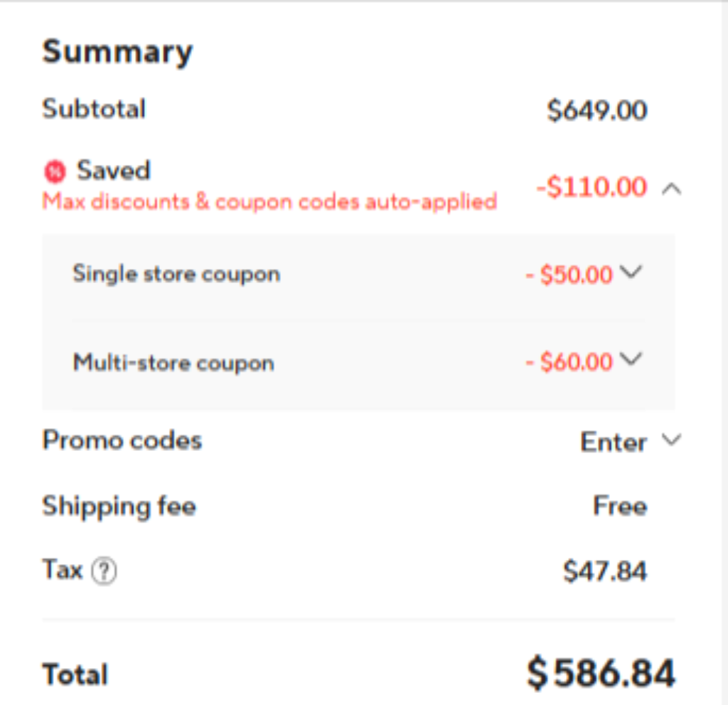Click Enter to add promo codes
The width and height of the screenshot is (728, 705).
pos(614,442)
